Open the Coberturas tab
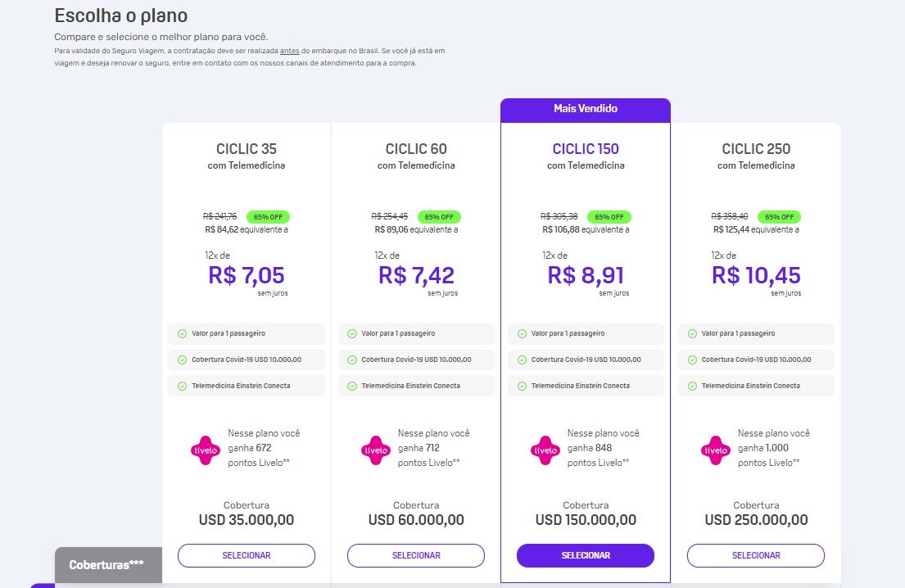 (108, 565)
